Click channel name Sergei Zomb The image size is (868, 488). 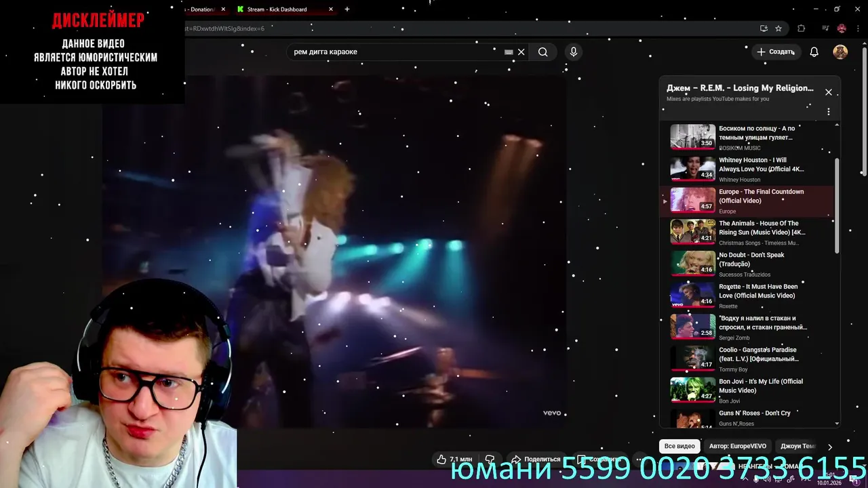(x=734, y=338)
